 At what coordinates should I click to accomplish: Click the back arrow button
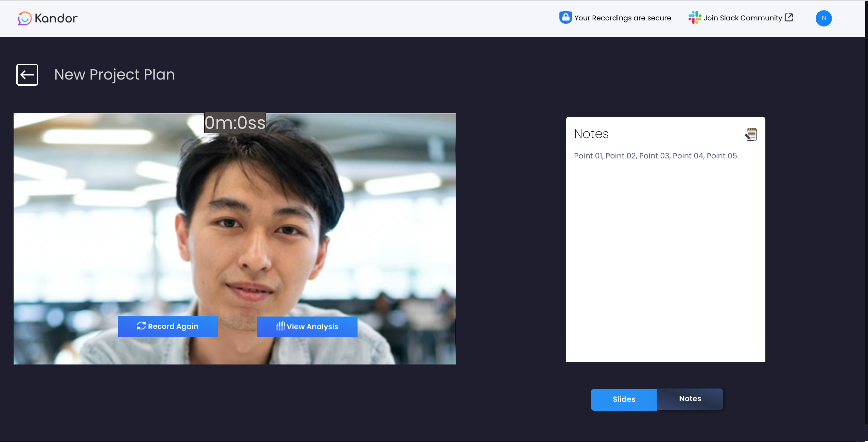coord(27,75)
